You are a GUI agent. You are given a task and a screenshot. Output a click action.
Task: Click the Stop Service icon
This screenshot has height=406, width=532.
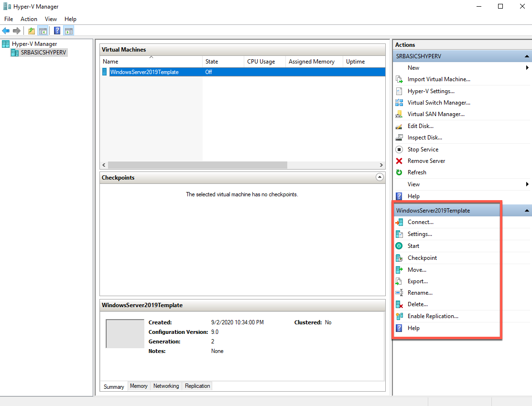(x=399, y=150)
